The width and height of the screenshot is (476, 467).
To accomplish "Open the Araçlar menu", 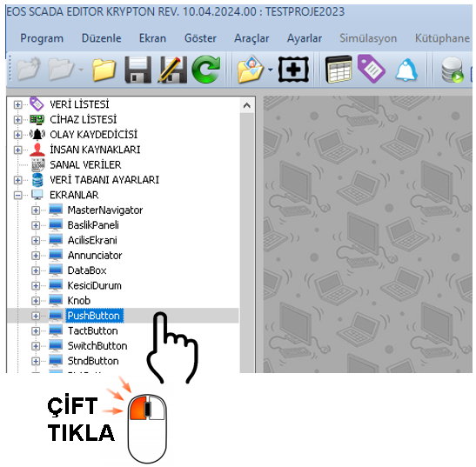I will 251,38.
